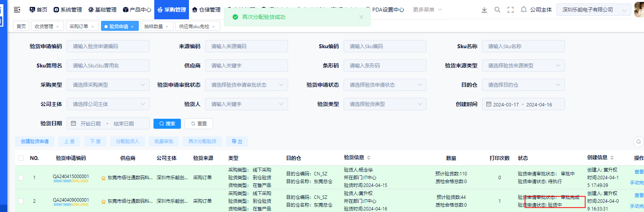
Task: Collapse the sidebar with the hamburger icon
Action: [x=17, y=10]
